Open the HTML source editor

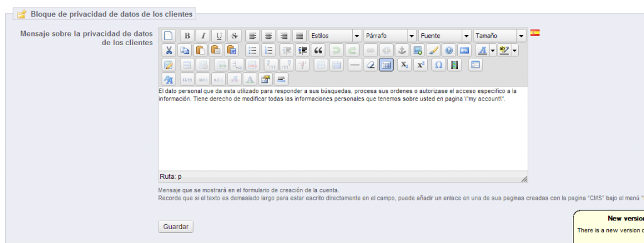(465, 50)
